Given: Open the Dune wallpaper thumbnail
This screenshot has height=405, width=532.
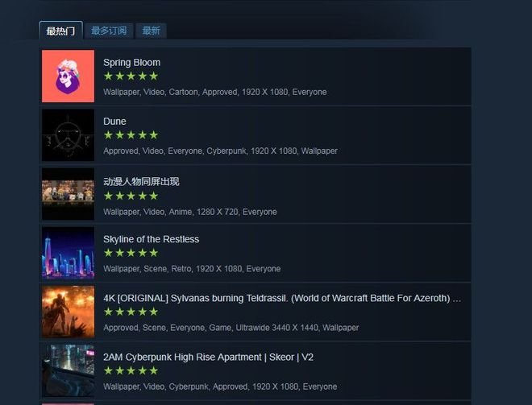Looking at the screenshot, I should [69, 135].
